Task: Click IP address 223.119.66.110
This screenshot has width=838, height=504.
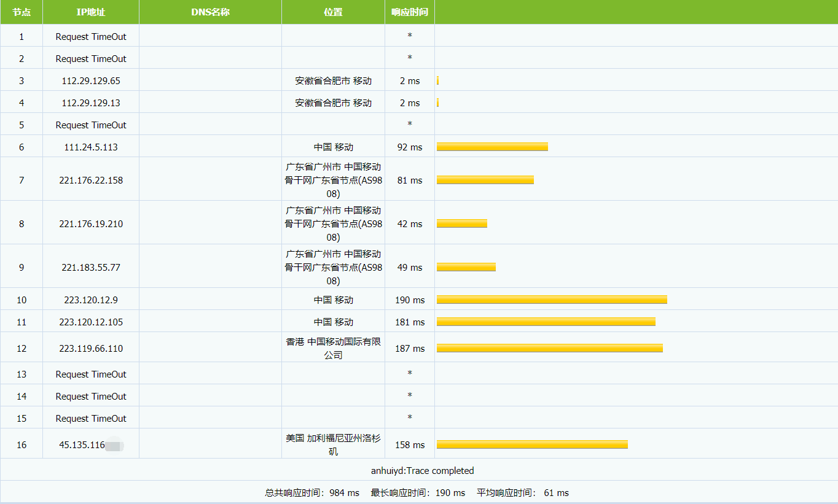Action: coord(91,349)
